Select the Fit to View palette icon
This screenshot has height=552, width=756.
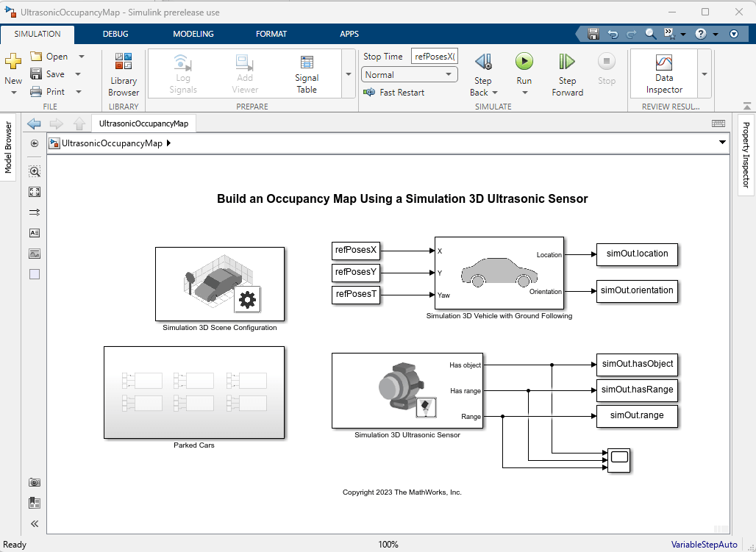[35, 192]
